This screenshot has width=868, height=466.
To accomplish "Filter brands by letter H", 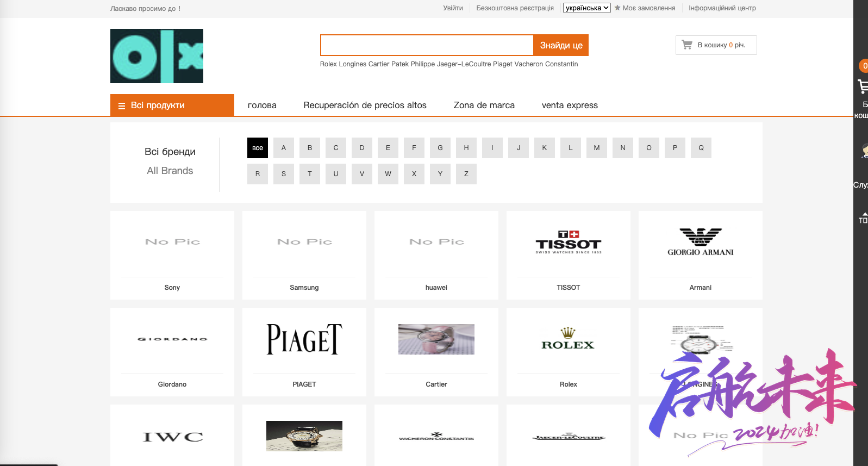I will tap(466, 148).
